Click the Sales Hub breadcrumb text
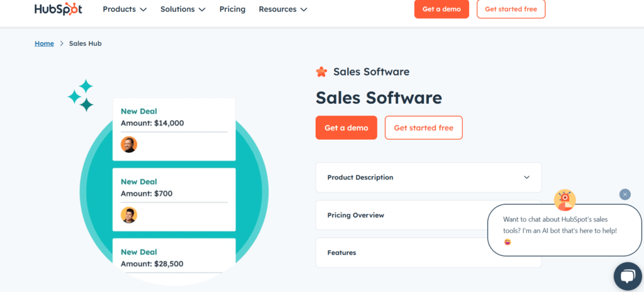The height and width of the screenshot is (292, 644). 85,43
